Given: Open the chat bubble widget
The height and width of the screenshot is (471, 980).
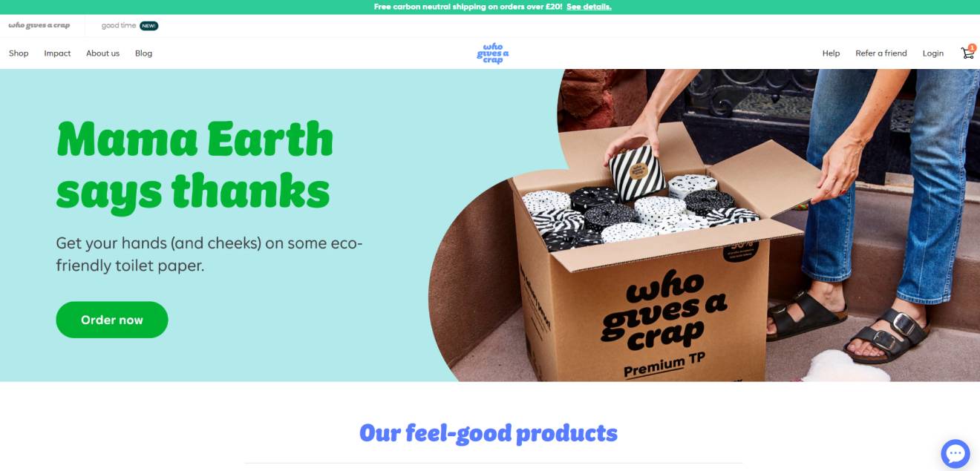Looking at the screenshot, I should pyautogui.click(x=955, y=454).
